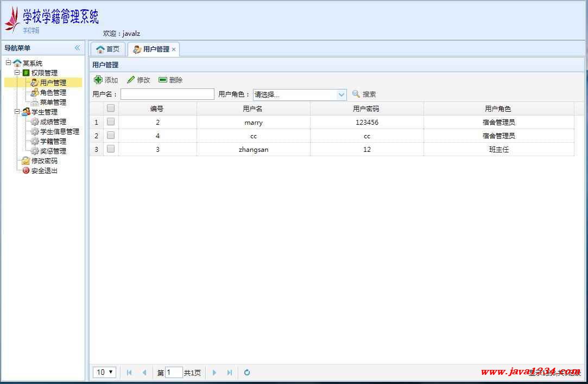
Task: Sort by the 用户密码 column header
Action: [366, 108]
